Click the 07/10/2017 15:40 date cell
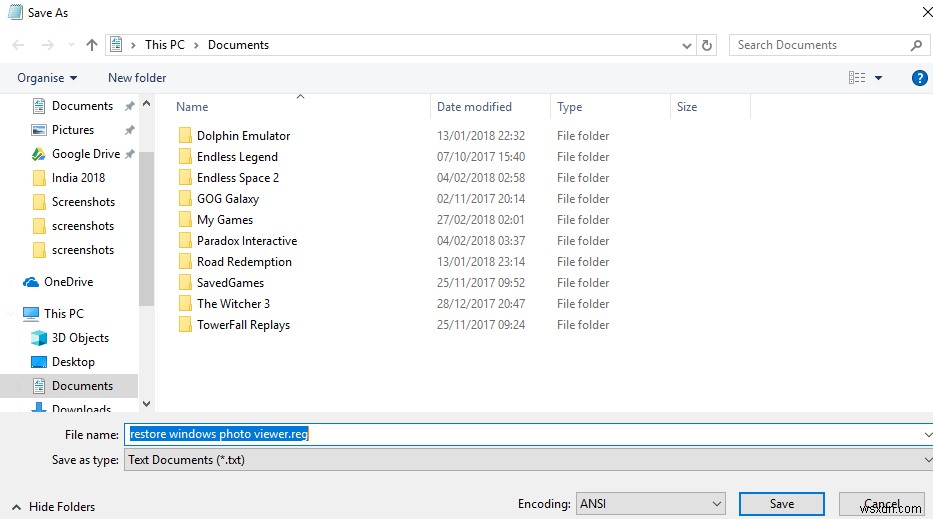 click(481, 157)
